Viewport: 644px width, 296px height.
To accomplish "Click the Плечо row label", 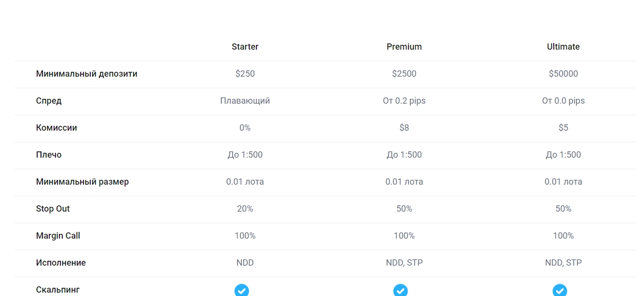I will click(x=49, y=155).
